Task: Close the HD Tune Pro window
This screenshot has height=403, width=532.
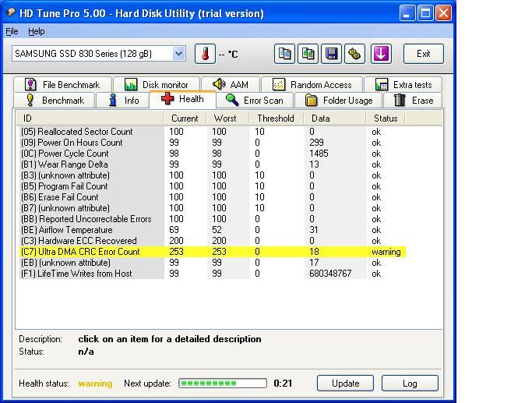Action: (443, 13)
